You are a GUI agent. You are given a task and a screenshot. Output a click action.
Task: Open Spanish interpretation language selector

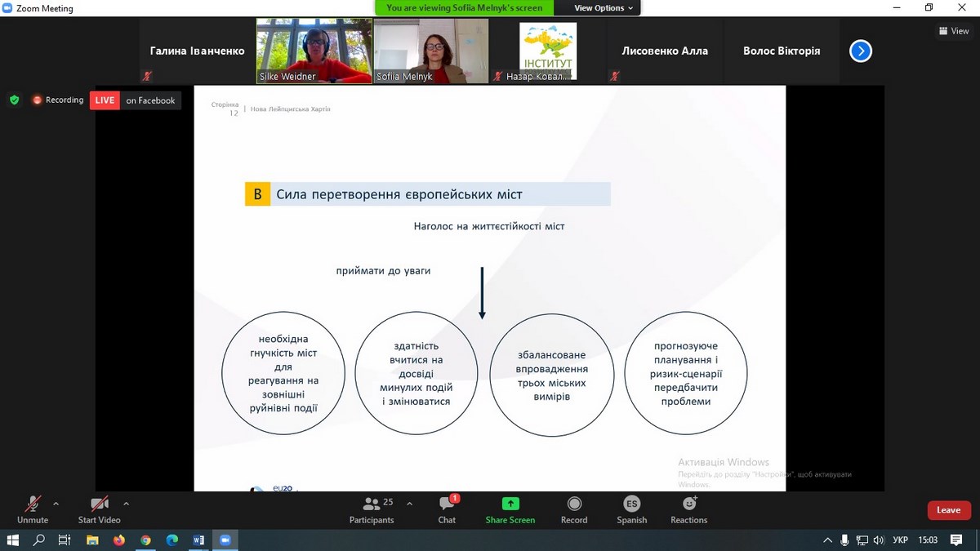coord(631,509)
